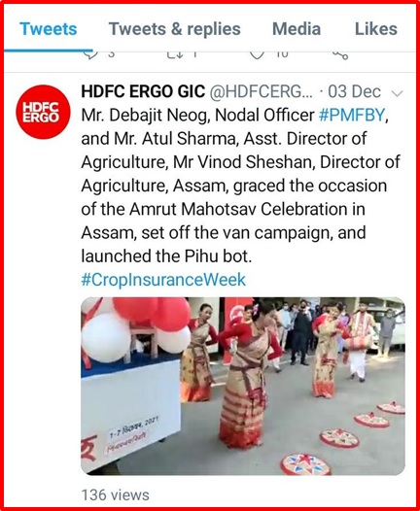Screen dimensions: 420x511
Task: Play the Bihu dance video thumbnail
Action: pyautogui.click(x=243, y=386)
